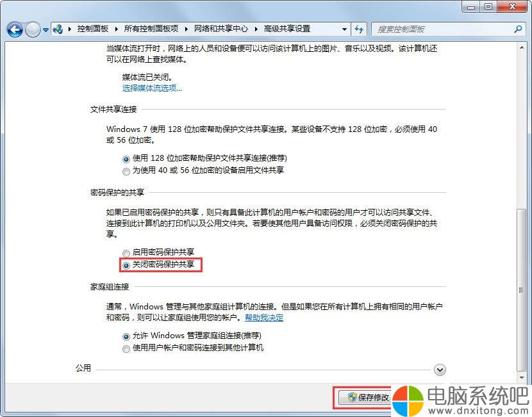Click the scrollbar up arrow

522,48
